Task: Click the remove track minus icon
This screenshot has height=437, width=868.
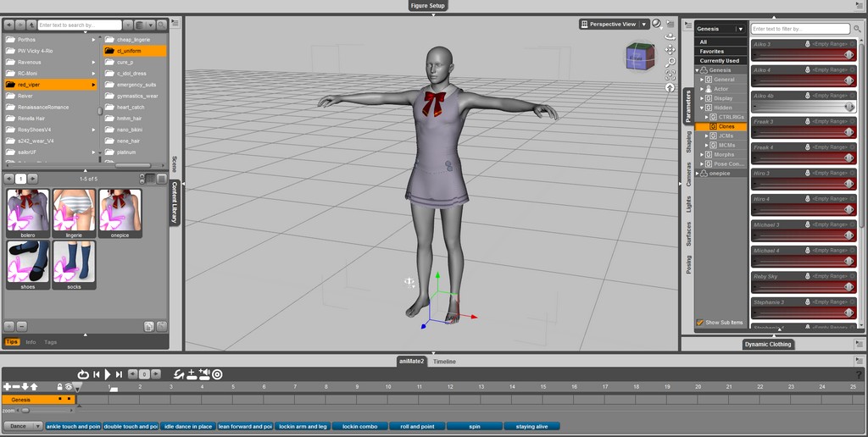Action: point(16,387)
